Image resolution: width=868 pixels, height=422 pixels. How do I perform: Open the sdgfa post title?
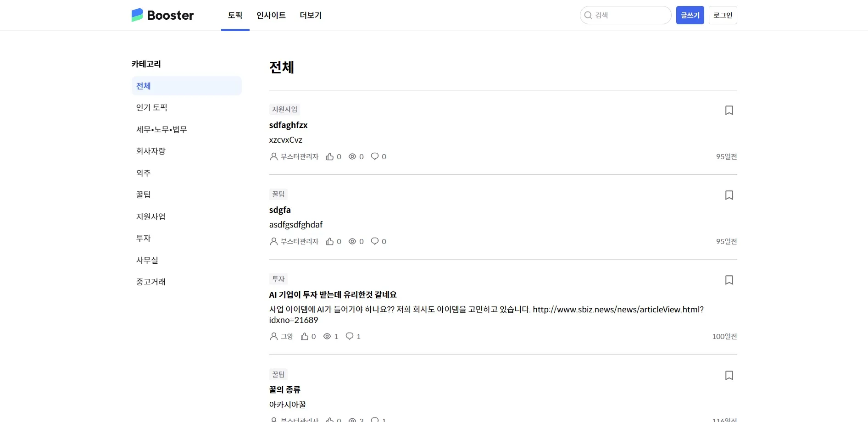(280, 210)
